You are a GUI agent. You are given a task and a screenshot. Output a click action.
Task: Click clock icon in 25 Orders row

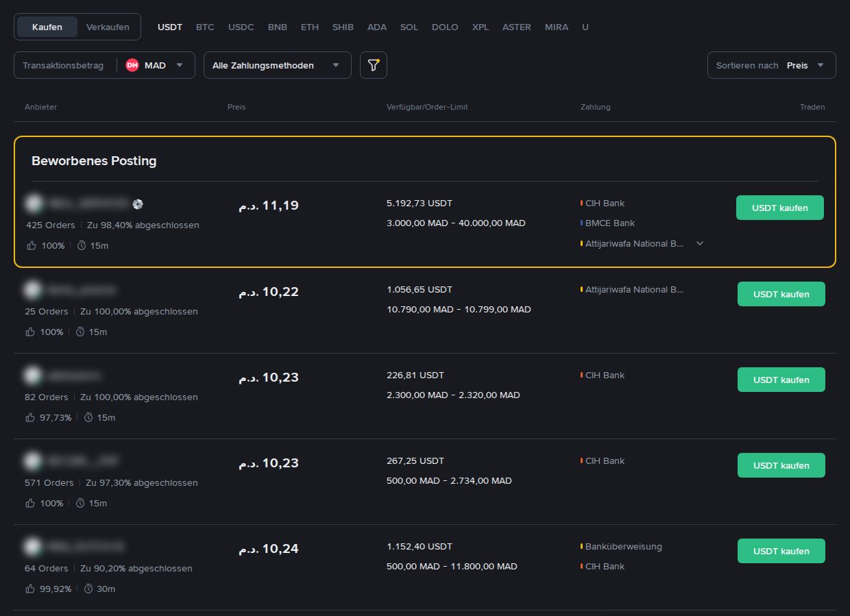coord(80,332)
